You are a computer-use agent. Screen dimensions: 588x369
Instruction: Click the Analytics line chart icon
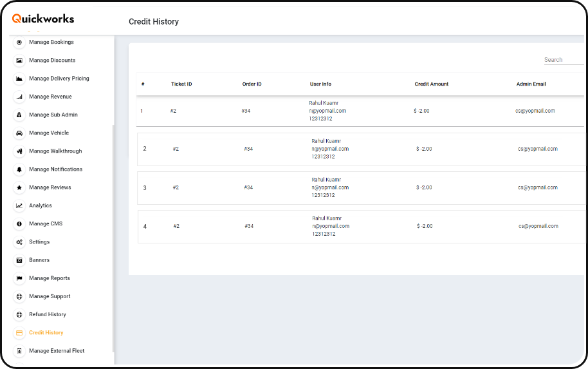[x=19, y=205]
